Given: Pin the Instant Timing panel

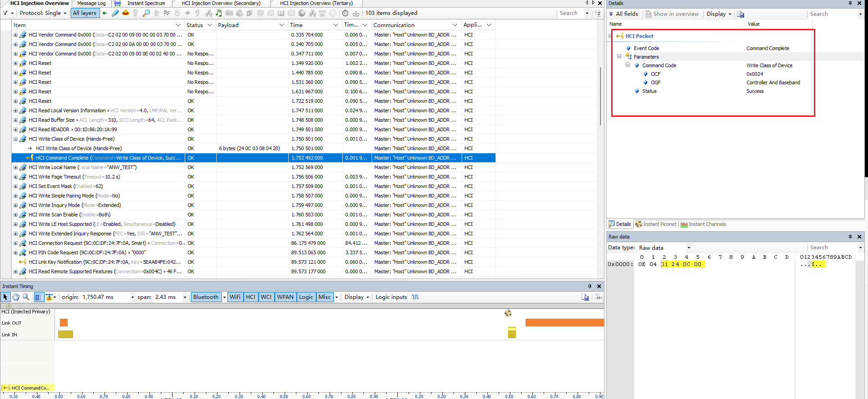Looking at the screenshot, I should click(x=590, y=286).
